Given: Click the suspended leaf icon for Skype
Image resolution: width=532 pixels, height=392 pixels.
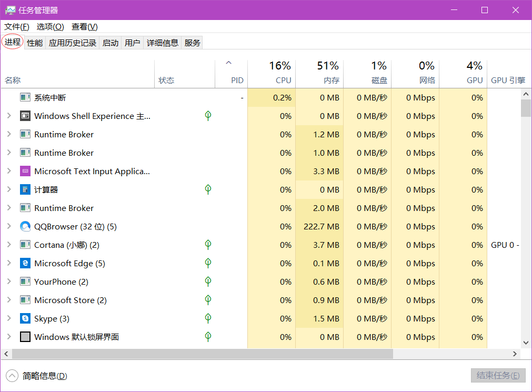Looking at the screenshot, I should 208,318.
